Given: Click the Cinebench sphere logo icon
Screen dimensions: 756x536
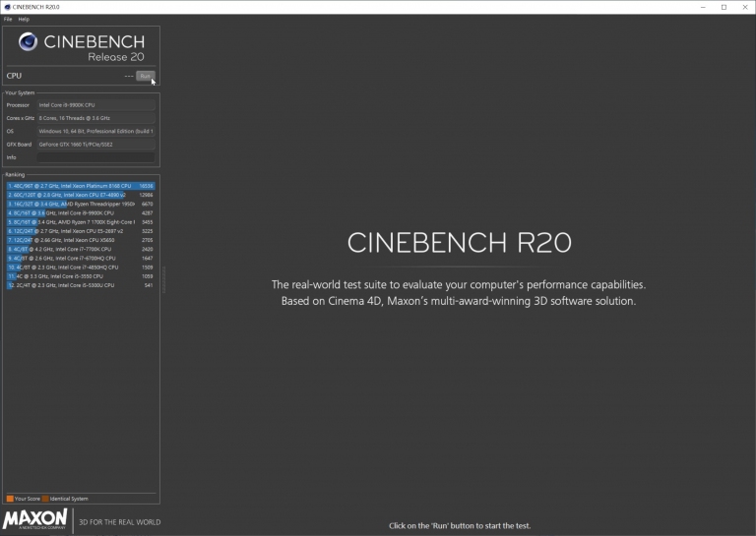Looking at the screenshot, I should 28,42.
